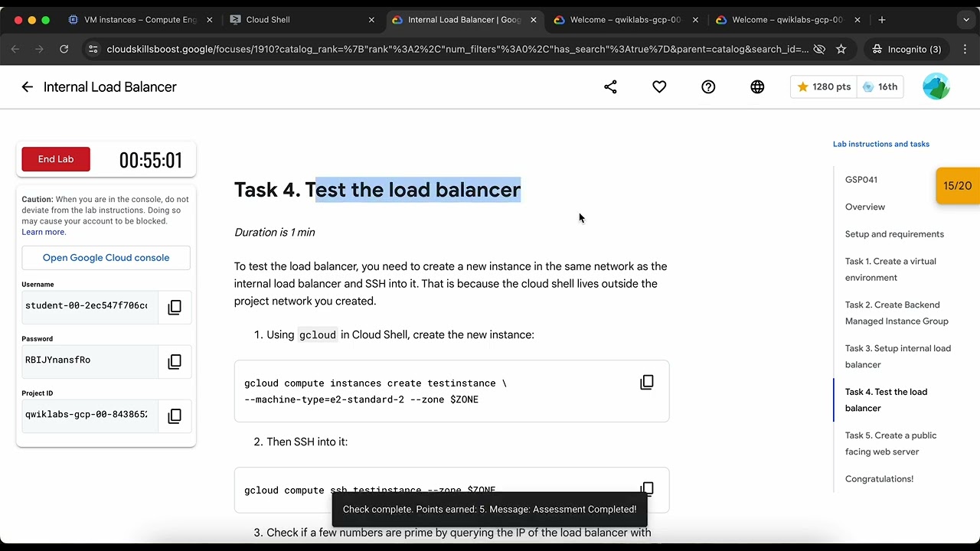Click the browser forward navigation arrow

[x=40, y=49]
